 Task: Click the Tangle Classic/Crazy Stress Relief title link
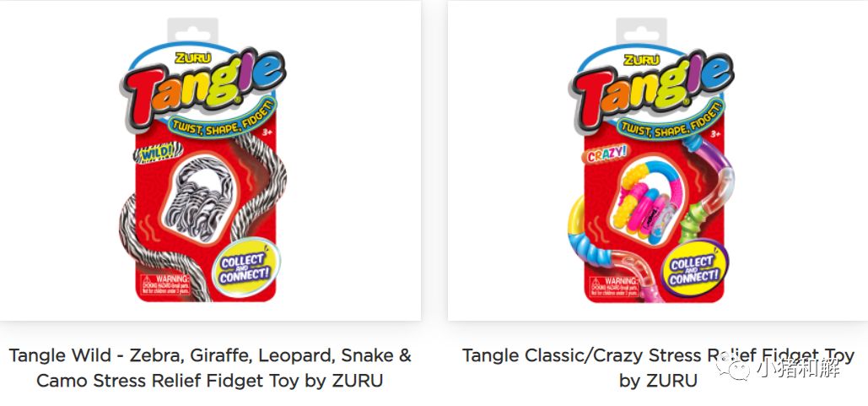(x=658, y=368)
